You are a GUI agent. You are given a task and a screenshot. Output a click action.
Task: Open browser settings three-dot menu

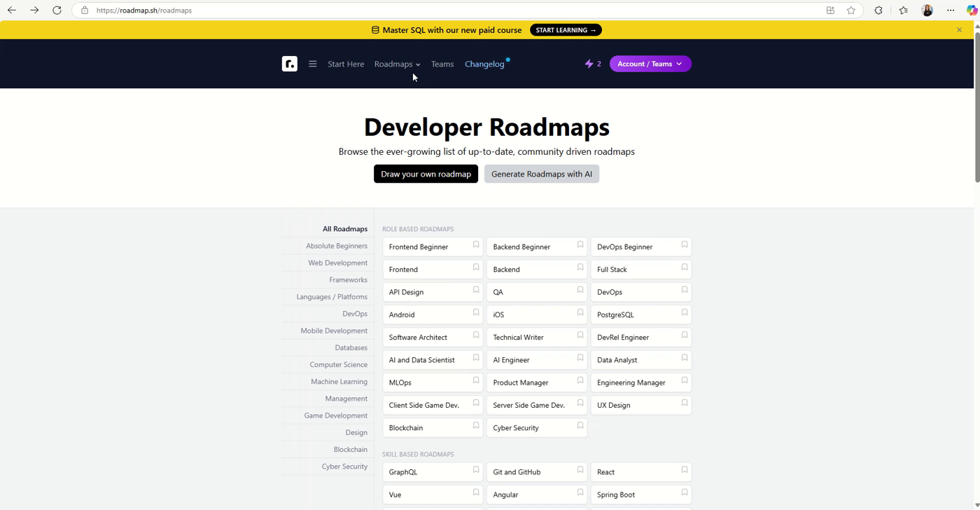click(951, 11)
